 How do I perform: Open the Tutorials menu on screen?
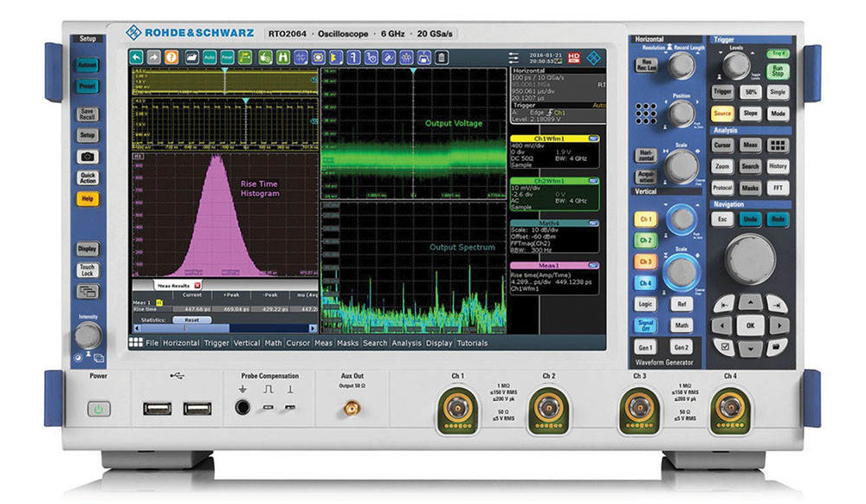(x=472, y=343)
